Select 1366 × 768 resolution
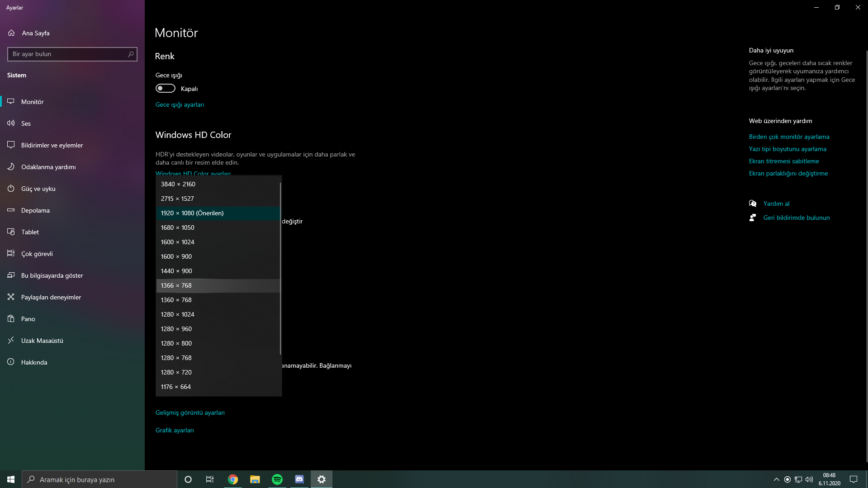This screenshot has width=868, height=488. [x=218, y=285]
